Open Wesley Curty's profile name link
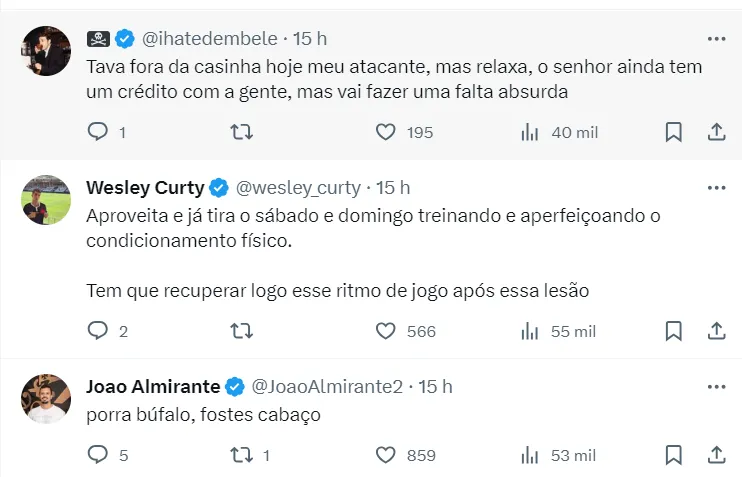The height and width of the screenshot is (477, 742). pos(145,187)
